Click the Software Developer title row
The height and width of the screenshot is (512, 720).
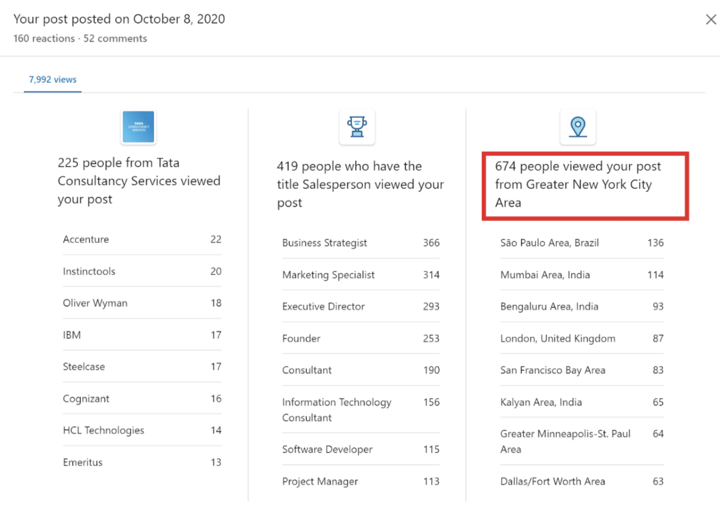(360, 449)
